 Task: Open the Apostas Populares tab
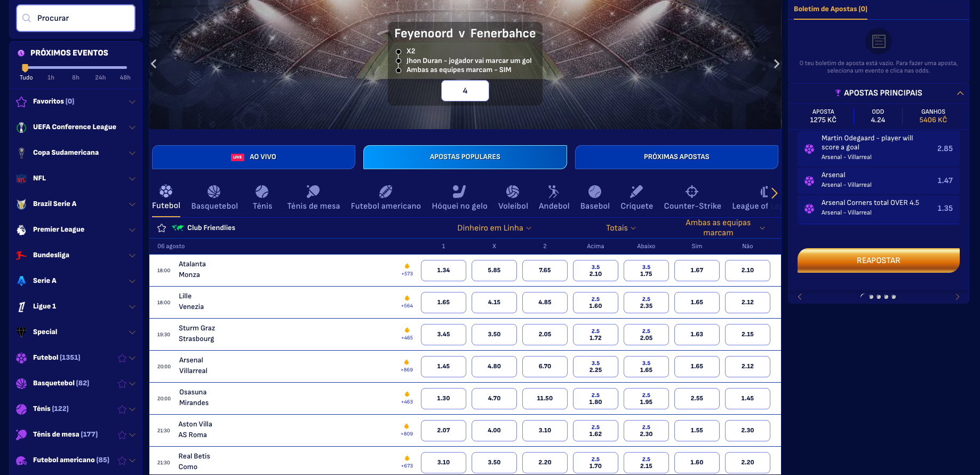tap(464, 157)
